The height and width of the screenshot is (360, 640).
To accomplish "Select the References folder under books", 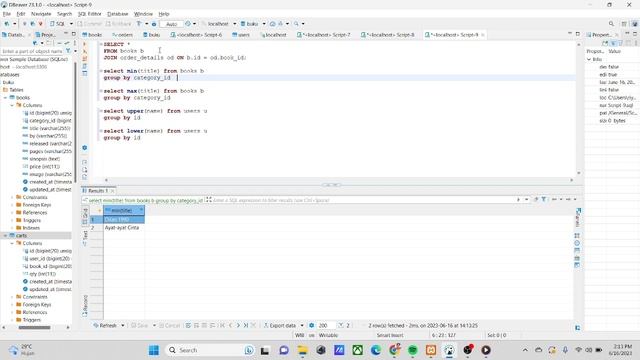I will tap(31, 213).
